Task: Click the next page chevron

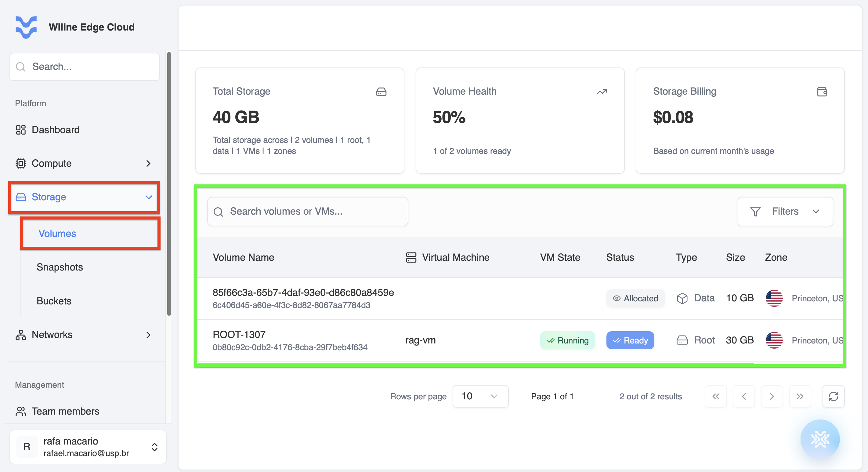Action: pyautogui.click(x=772, y=396)
